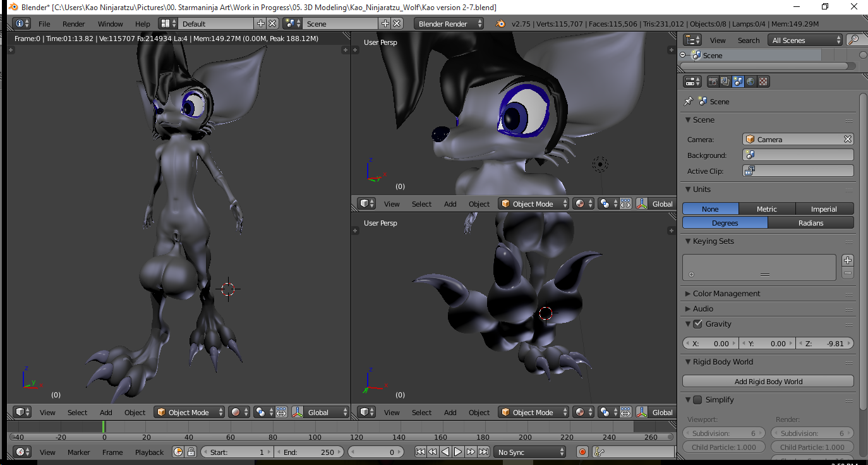Screen dimensions: 868x465
Task: Jump to the last frame
Action: pos(483,452)
